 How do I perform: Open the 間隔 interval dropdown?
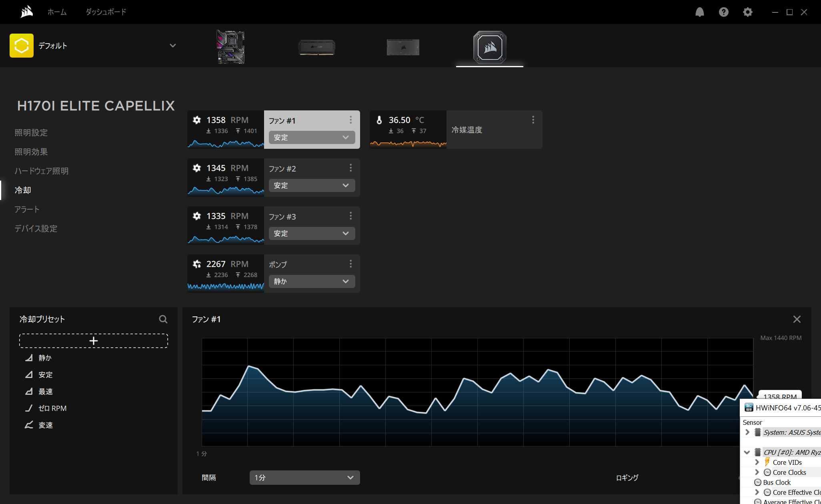pyautogui.click(x=304, y=478)
